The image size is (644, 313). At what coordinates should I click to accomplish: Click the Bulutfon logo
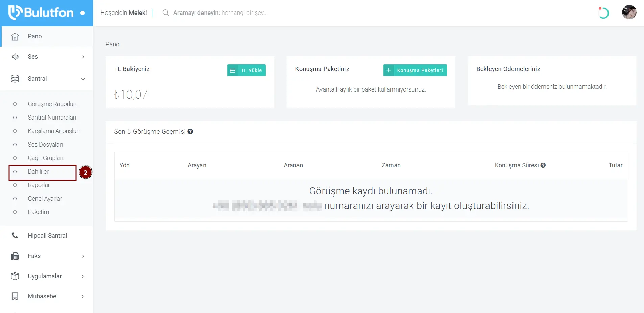[41, 13]
